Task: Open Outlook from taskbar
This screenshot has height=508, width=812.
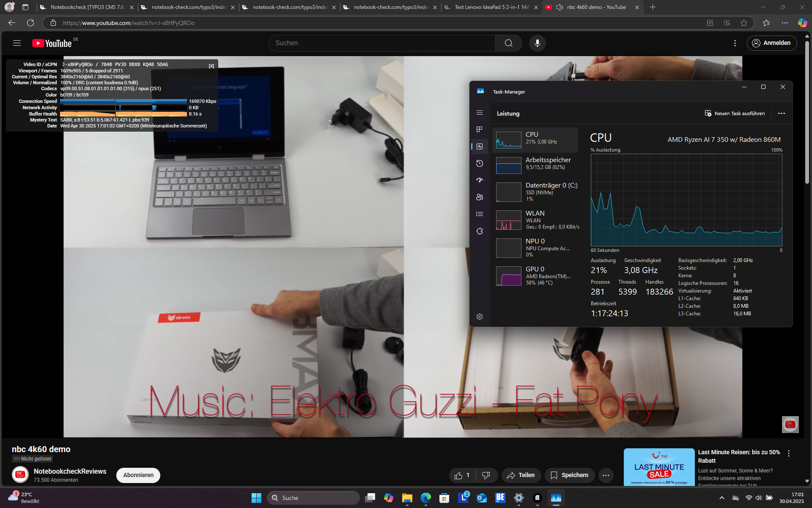Action: 481,498
